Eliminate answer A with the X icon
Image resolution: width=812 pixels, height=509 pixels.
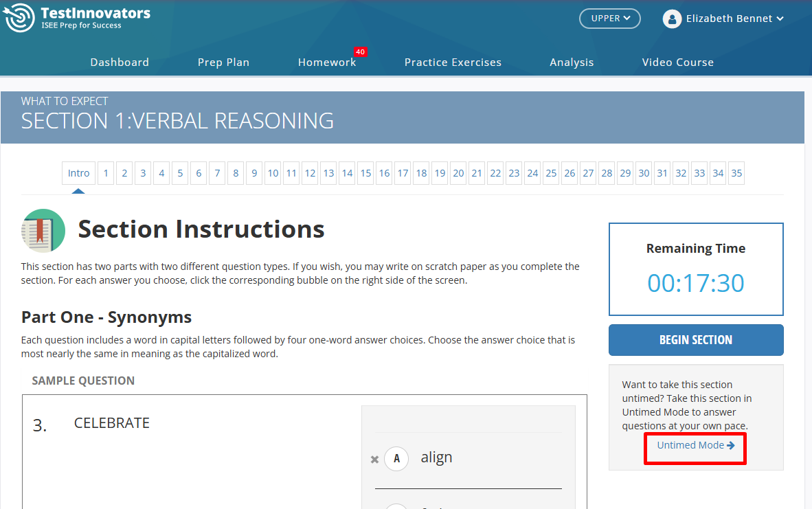pyautogui.click(x=374, y=460)
